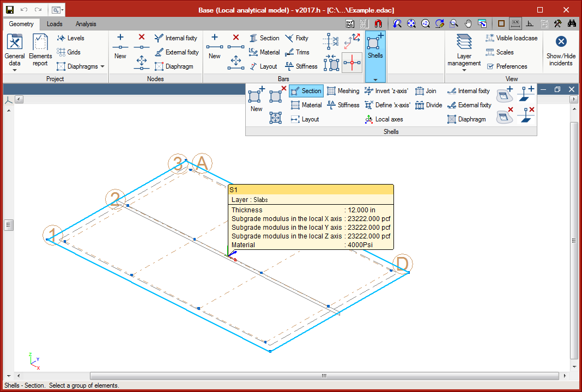
Task: Click the hammer and pick tools icon
Action: 557,23
